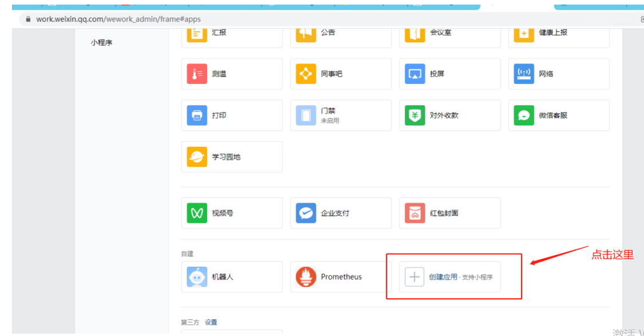Open the Prometheus flame icon
This screenshot has height=336, width=644.
click(306, 277)
